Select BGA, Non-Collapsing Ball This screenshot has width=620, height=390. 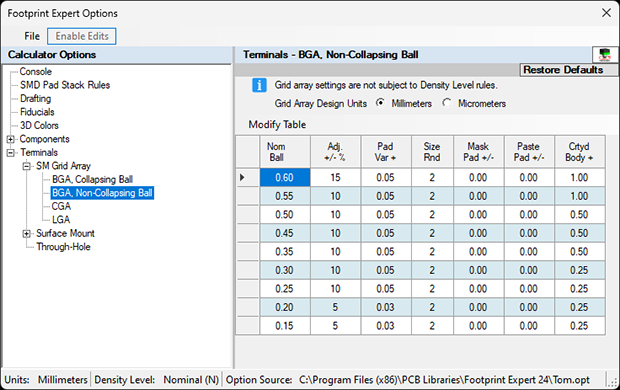(102, 193)
